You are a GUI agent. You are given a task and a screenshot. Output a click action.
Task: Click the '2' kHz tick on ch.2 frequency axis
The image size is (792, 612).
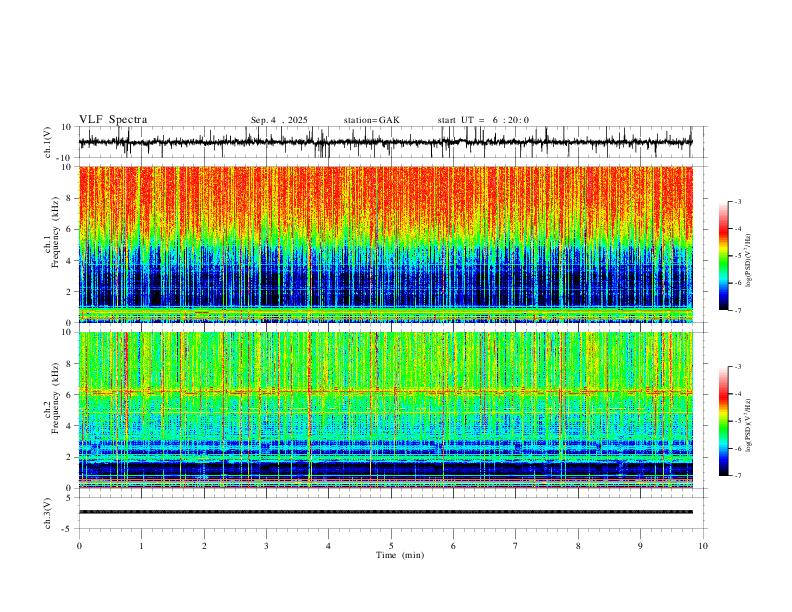[70, 457]
